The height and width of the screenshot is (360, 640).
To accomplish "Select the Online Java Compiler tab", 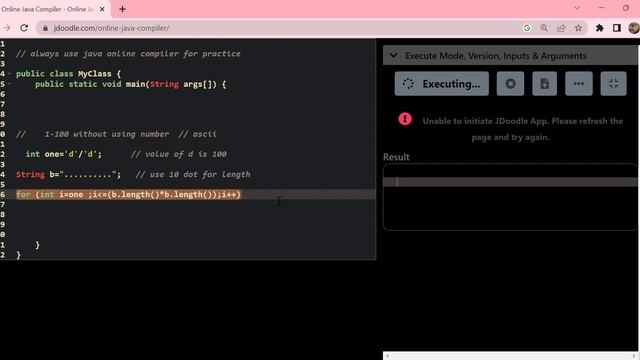I will coord(48,9).
